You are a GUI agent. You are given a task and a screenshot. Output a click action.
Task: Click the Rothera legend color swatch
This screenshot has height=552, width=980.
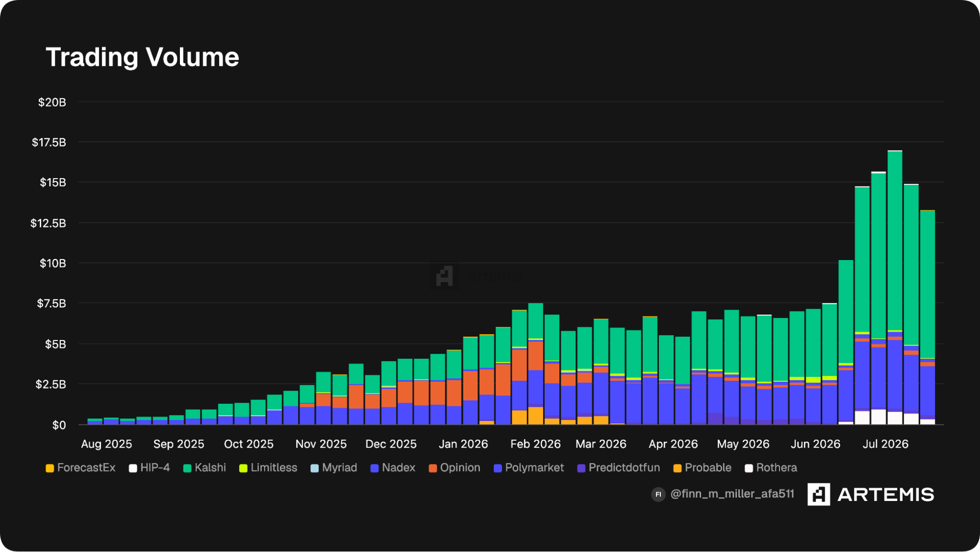pos(749,468)
